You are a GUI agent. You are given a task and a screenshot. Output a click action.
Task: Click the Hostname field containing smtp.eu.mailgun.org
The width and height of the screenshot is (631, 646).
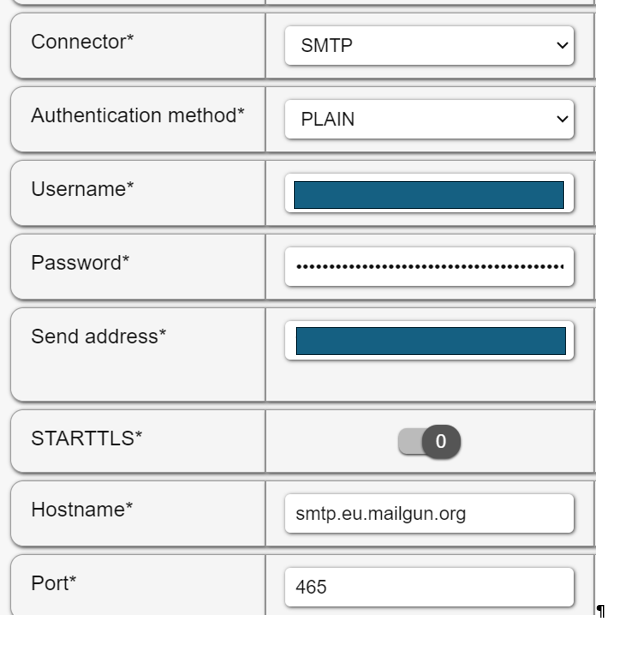click(x=428, y=514)
